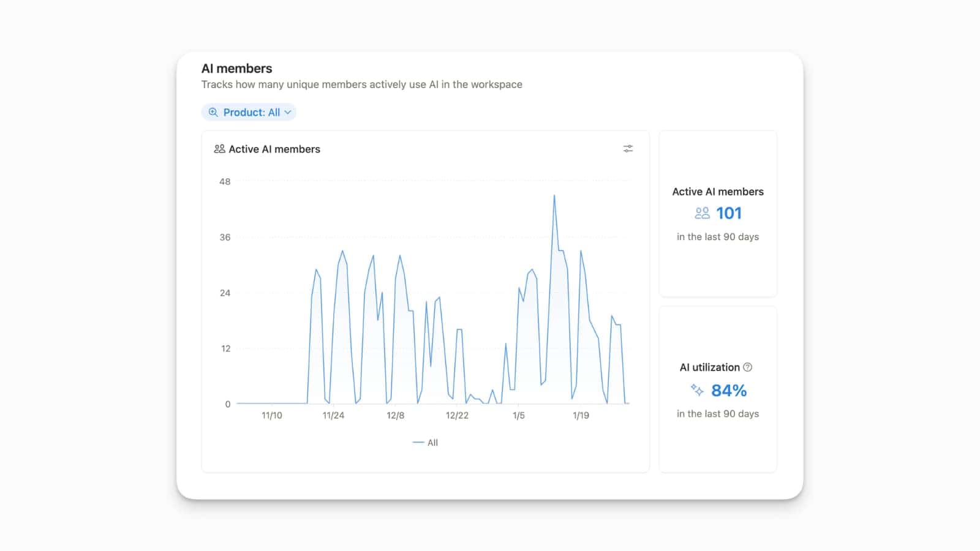Select the 12/22 label on the x-axis

pos(458,415)
